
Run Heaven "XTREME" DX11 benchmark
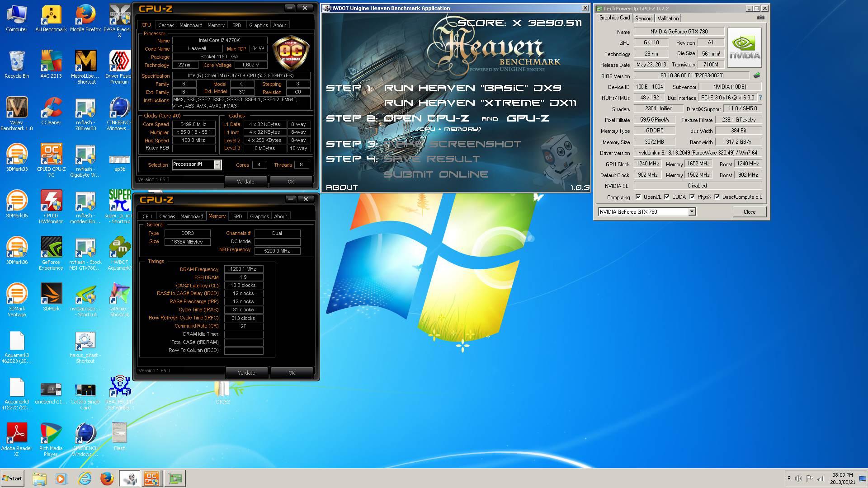[x=481, y=103]
